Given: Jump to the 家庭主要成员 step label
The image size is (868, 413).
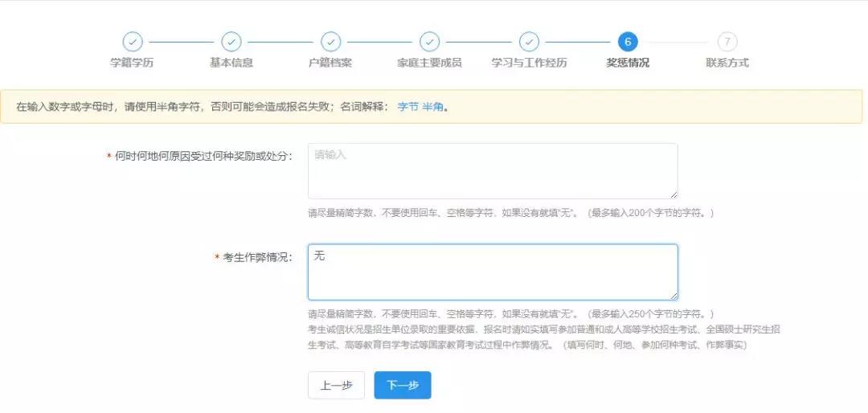Looking at the screenshot, I should (430, 63).
